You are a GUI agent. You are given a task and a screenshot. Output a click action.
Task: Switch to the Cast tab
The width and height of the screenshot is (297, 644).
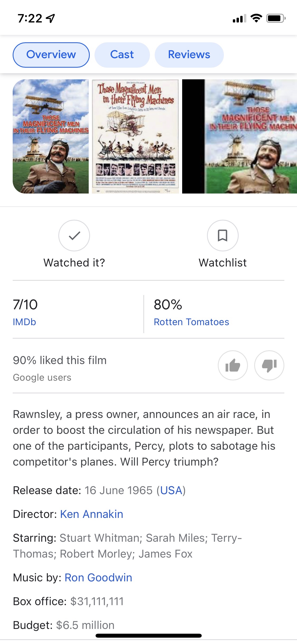click(122, 55)
